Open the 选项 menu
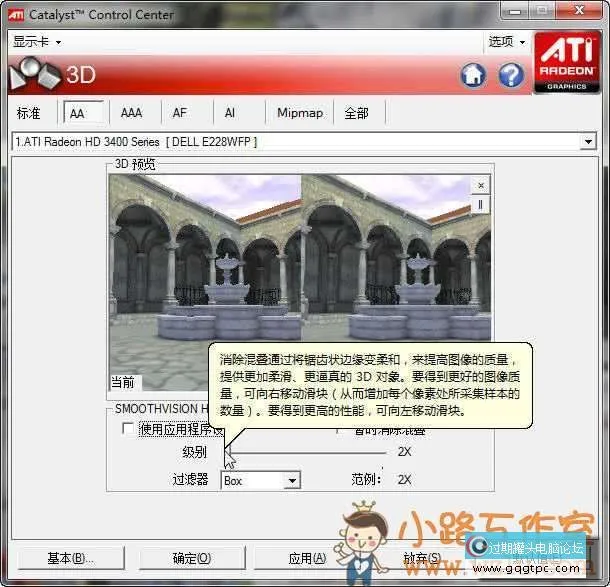 point(506,42)
